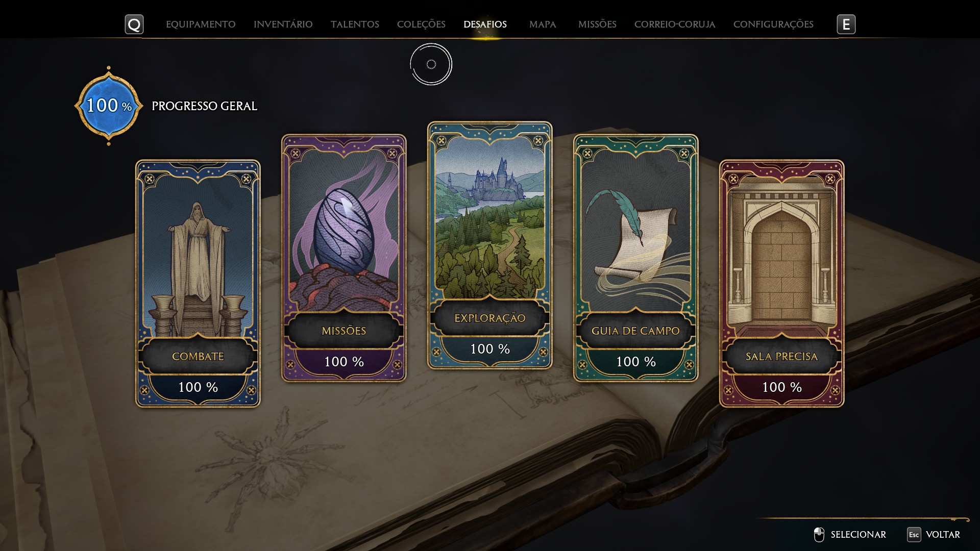Open the Configurações tab
980x551 pixels.
coord(773,24)
